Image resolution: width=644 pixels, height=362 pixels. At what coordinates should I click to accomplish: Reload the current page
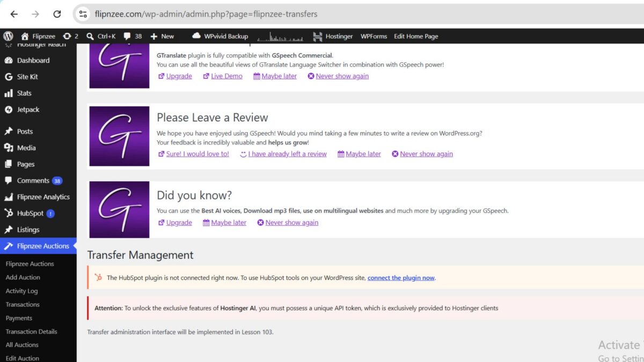click(57, 14)
